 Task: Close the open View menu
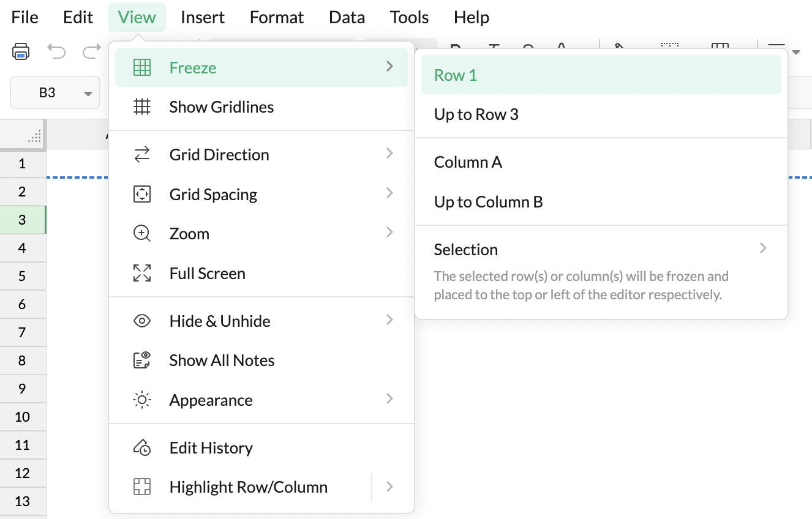(137, 17)
